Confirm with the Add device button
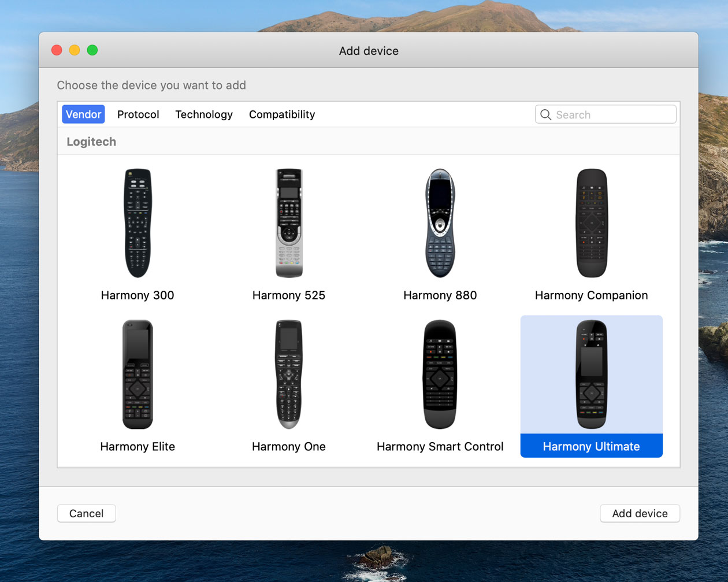Image resolution: width=728 pixels, height=582 pixels. click(640, 513)
